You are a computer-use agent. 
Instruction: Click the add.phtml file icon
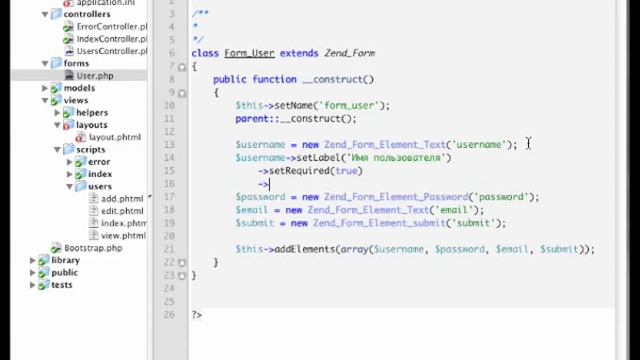click(x=94, y=199)
